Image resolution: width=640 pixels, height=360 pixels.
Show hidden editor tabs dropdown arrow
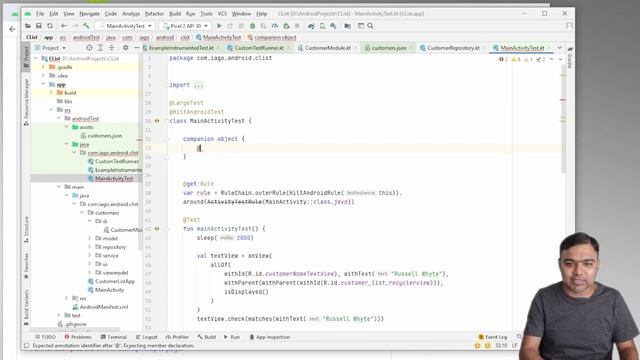click(560, 48)
